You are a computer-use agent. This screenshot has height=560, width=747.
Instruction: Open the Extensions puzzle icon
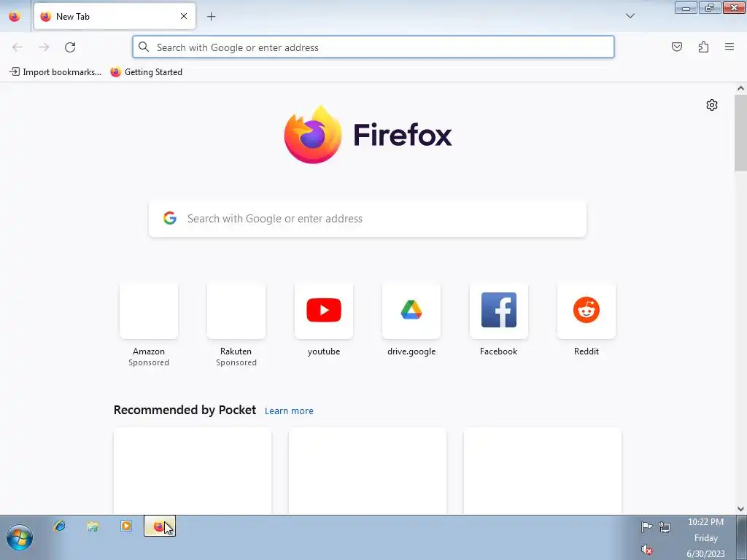click(703, 47)
